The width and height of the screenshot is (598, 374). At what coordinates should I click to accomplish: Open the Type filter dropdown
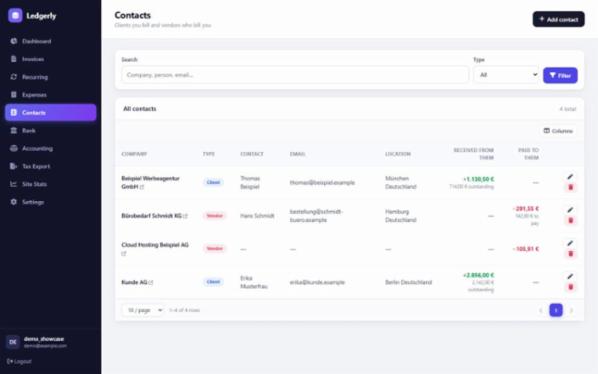pyautogui.click(x=507, y=75)
